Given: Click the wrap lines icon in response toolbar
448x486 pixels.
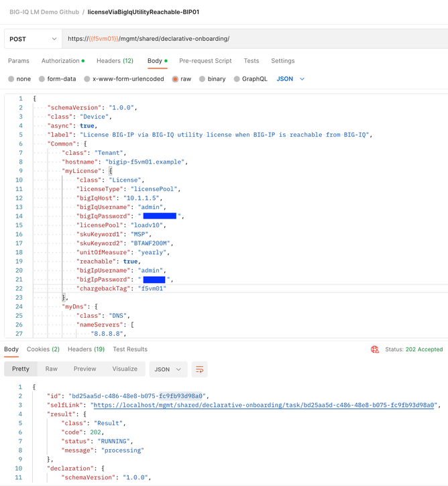Looking at the screenshot, I should pyautogui.click(x=199, y=369).
